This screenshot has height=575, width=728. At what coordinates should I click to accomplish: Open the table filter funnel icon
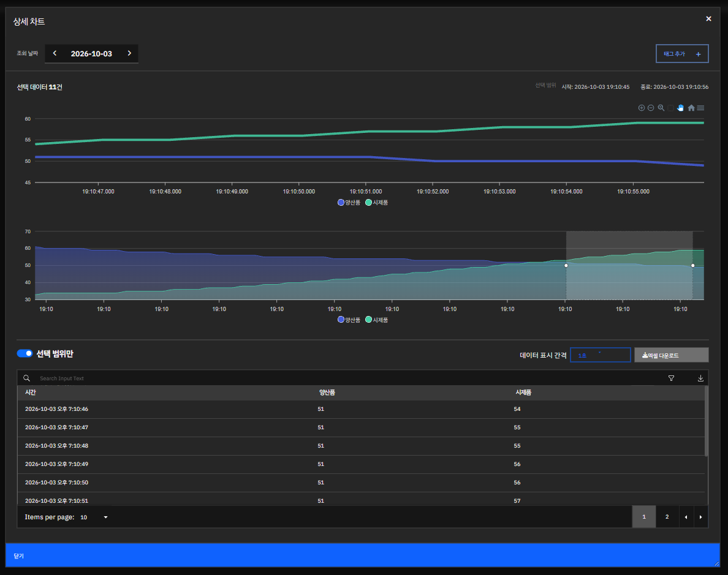(671, 378)
